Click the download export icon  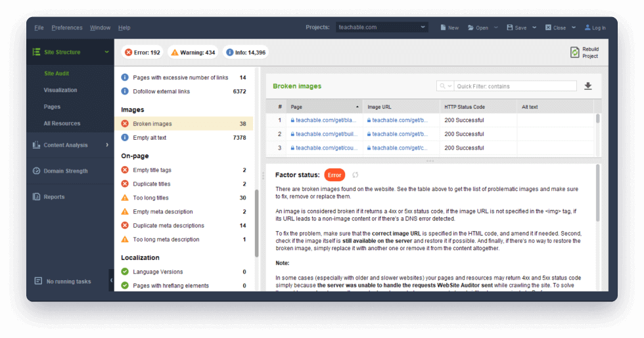pos(587,86)
